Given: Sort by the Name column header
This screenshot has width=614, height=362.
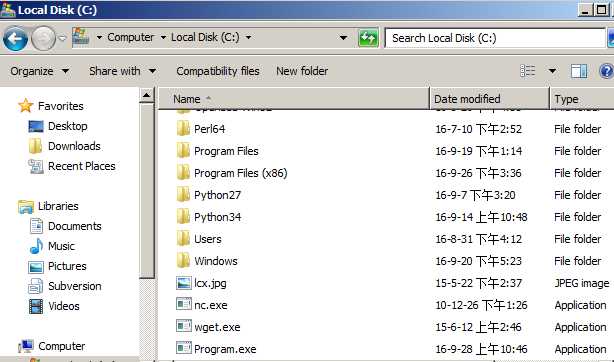Looking at the screenshot, I should [x=294, y=99].
